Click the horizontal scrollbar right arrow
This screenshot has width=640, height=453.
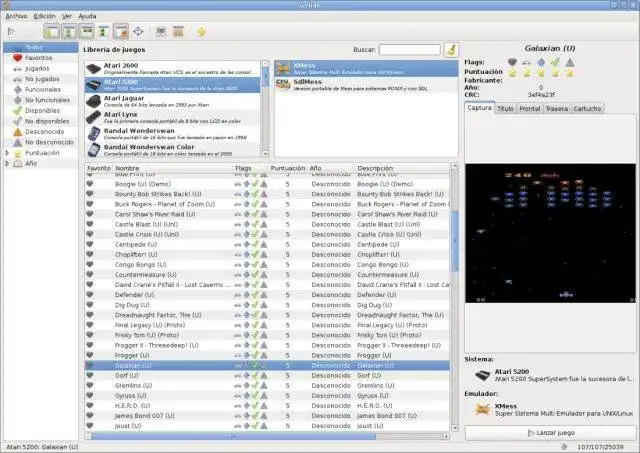(447, 436)
